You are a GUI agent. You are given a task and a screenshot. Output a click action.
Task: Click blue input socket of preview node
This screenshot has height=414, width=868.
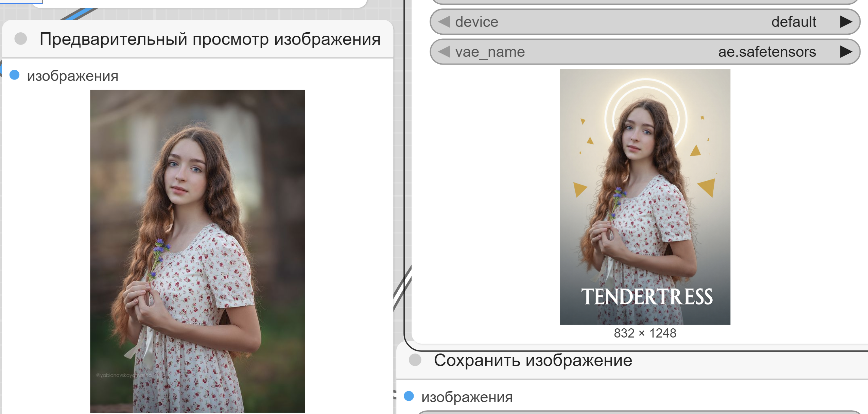click(x=15, y=75)
